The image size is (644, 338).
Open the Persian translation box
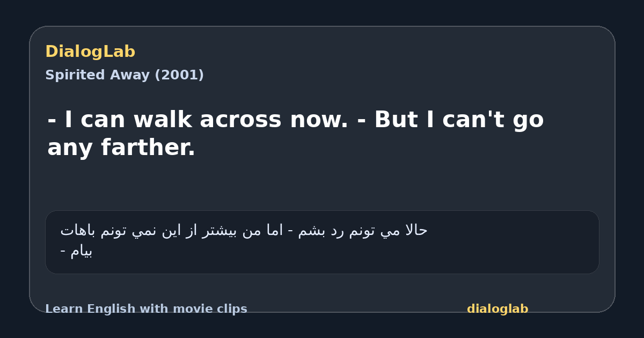pos(322,242)
